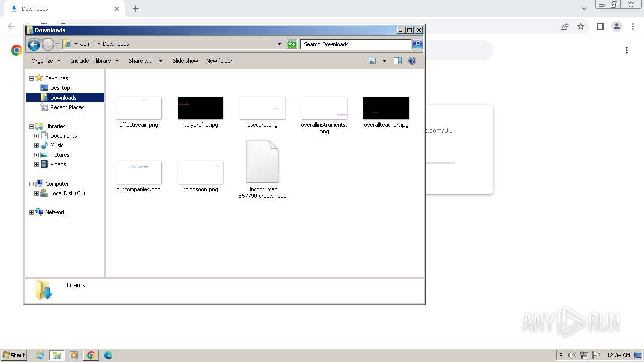
Task: Expand the Music library
Action: 36,145
